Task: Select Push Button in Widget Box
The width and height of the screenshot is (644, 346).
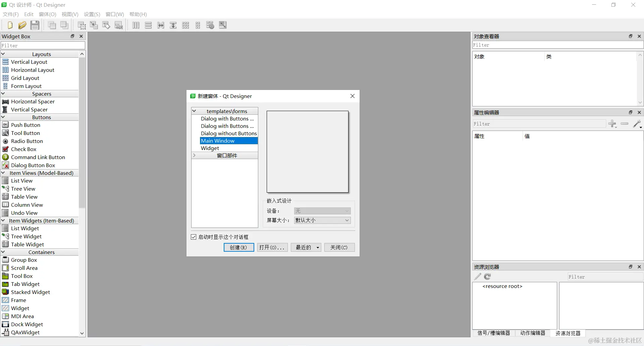Action: 25,125
